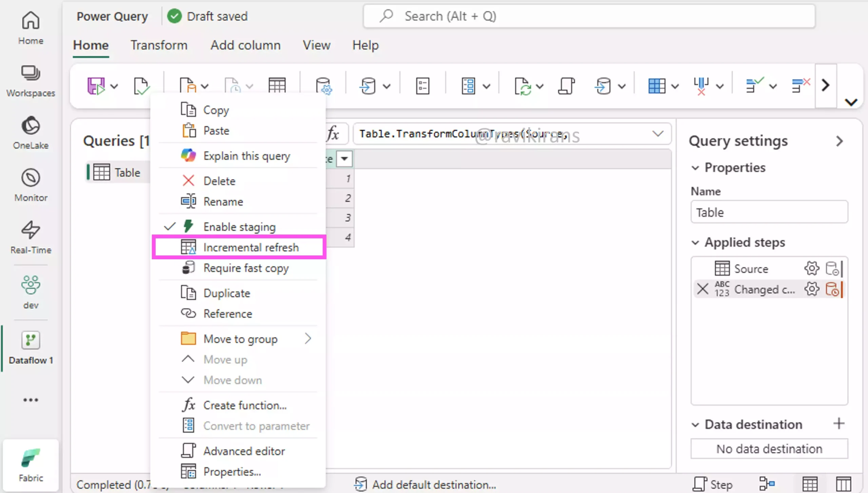
Task: Click the enter data table ribbon icon
Action: pos(277,86)
